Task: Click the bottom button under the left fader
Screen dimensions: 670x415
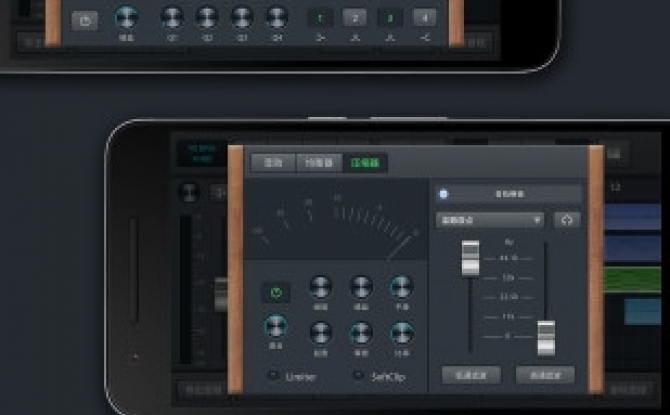Action: [x=471, y=375]
